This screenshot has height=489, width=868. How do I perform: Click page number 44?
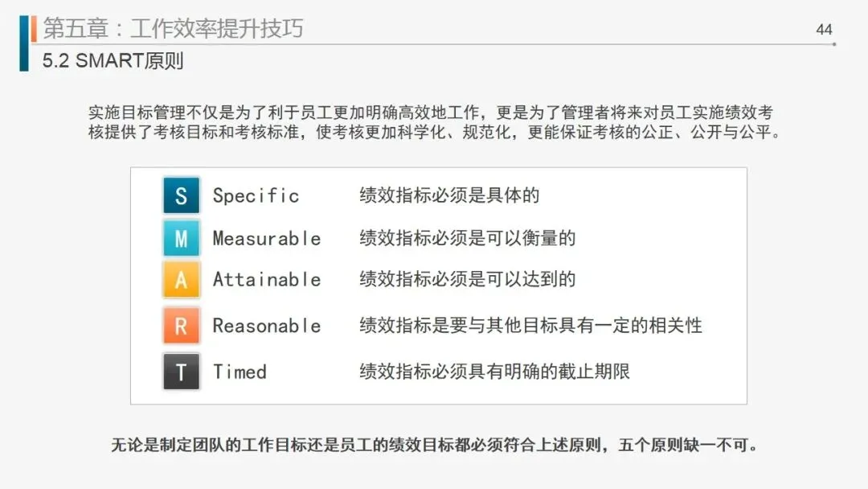824,30
